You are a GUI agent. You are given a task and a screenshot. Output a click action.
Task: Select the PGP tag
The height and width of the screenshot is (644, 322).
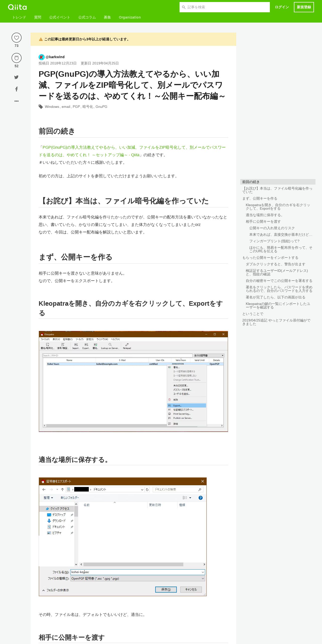coord(76,107)
